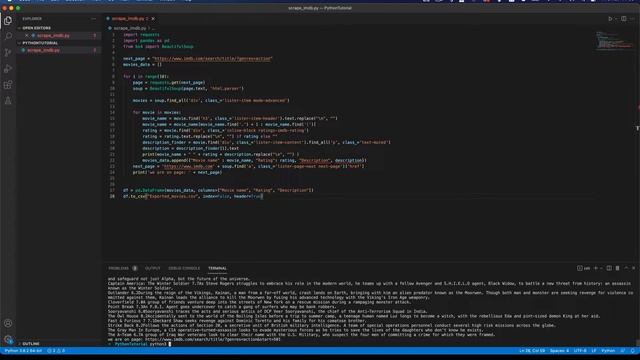The height and width of the screenshot is (360, 640).
Task: Click the Explorer panel more actions ellipsis
Action: pos(93,19)
